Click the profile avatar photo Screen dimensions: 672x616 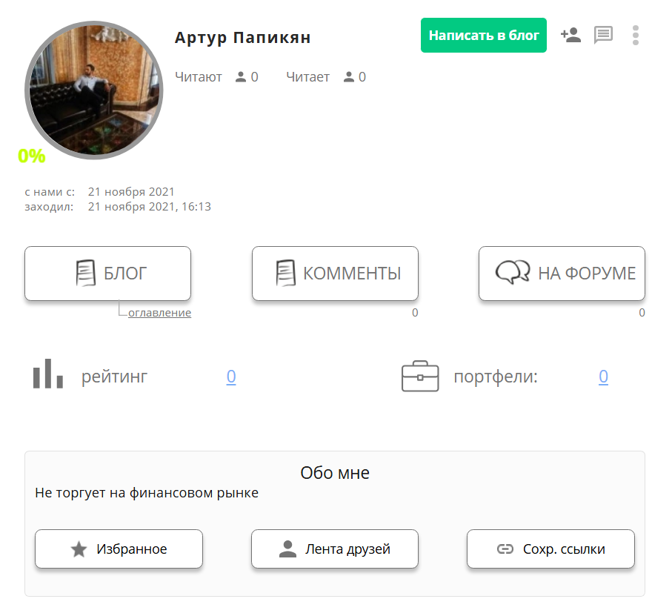coord(94,89)
